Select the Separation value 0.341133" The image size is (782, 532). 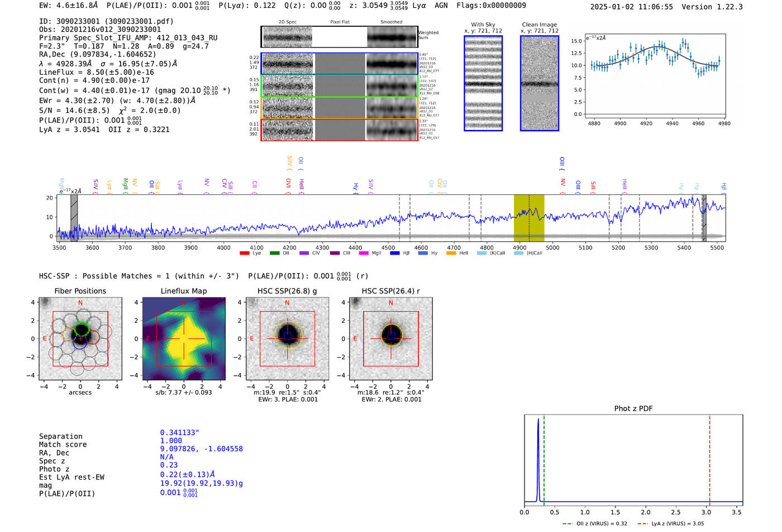[180, 433]
